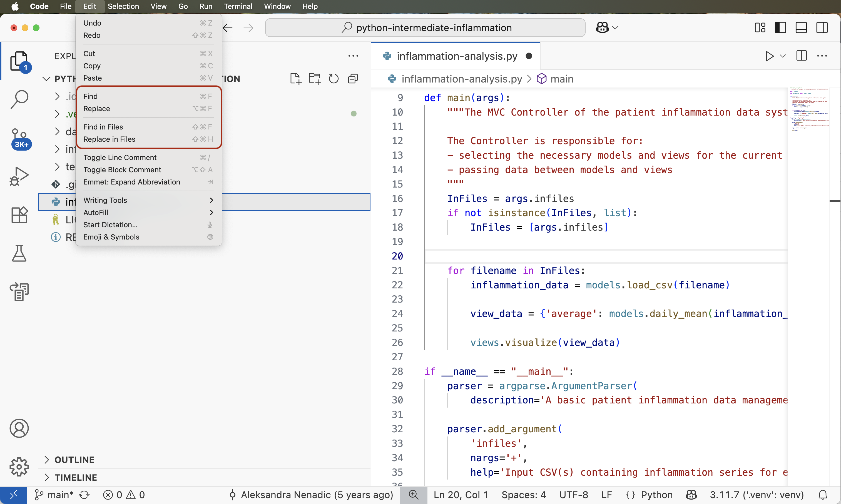Open the Extensions view
This screenshot has width=841, height=504.
click(19, 215)
